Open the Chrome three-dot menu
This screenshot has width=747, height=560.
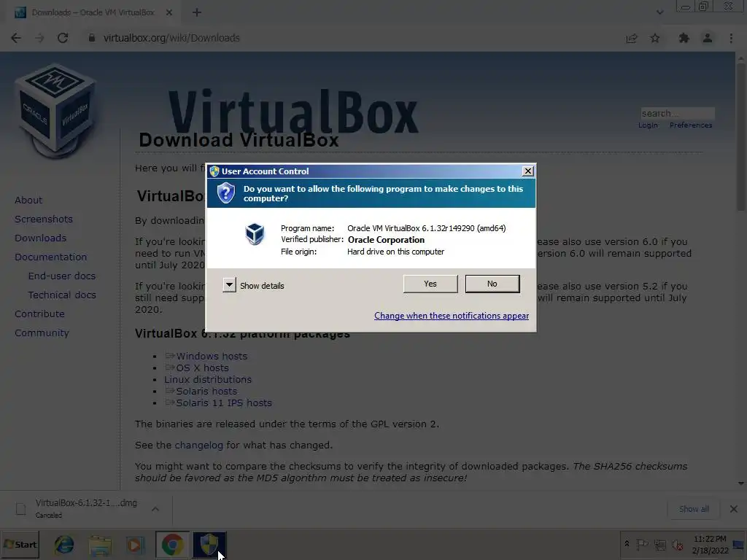(x=731, y=38)
